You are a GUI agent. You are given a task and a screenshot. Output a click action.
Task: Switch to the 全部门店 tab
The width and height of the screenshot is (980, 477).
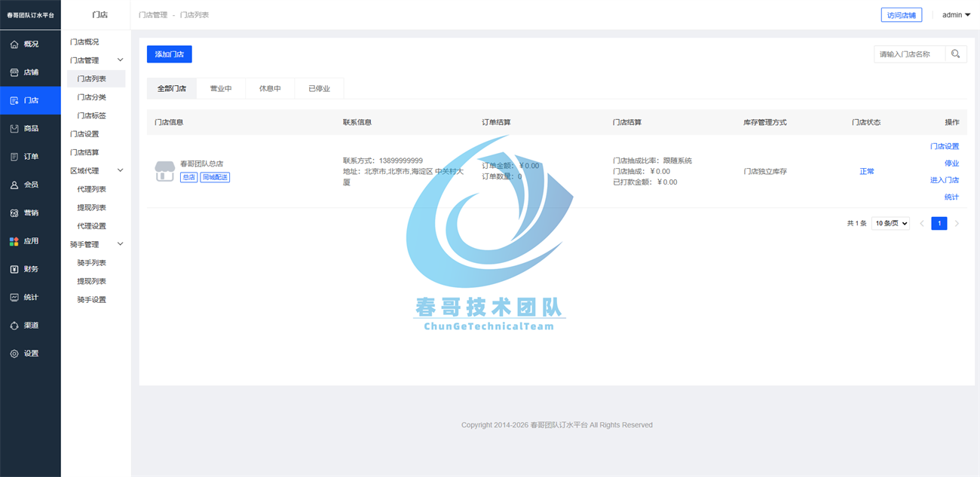pos(172,88)
